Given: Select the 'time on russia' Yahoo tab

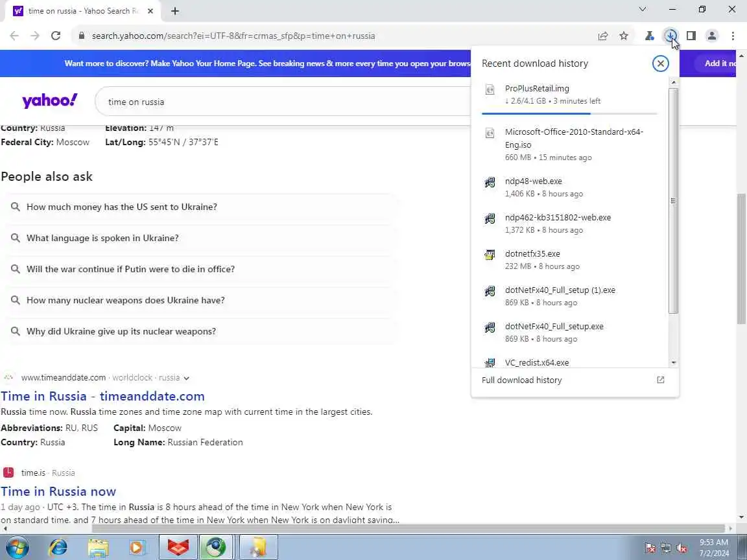Looking at the screenshot, I should (x=83, y=11).
